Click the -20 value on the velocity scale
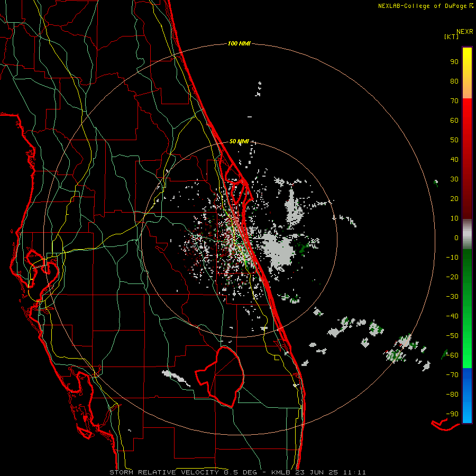476x476 pixels. click(x=452, y=277)
